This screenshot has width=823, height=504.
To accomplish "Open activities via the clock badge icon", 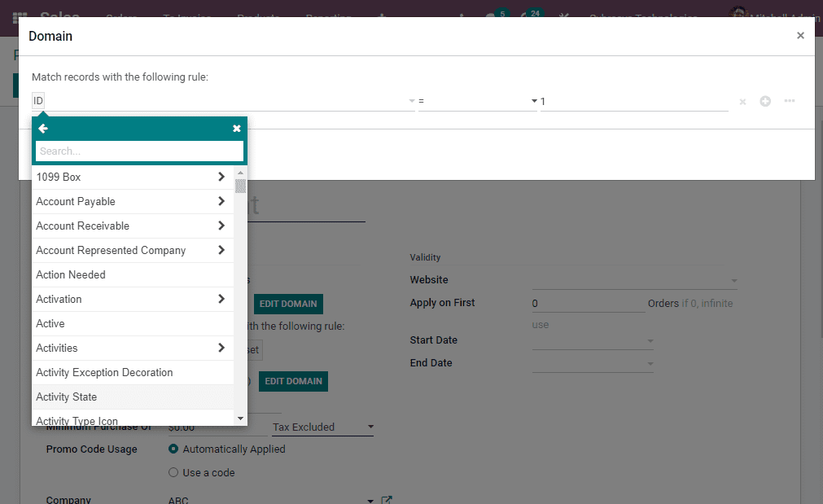I will tap(525, 15).
